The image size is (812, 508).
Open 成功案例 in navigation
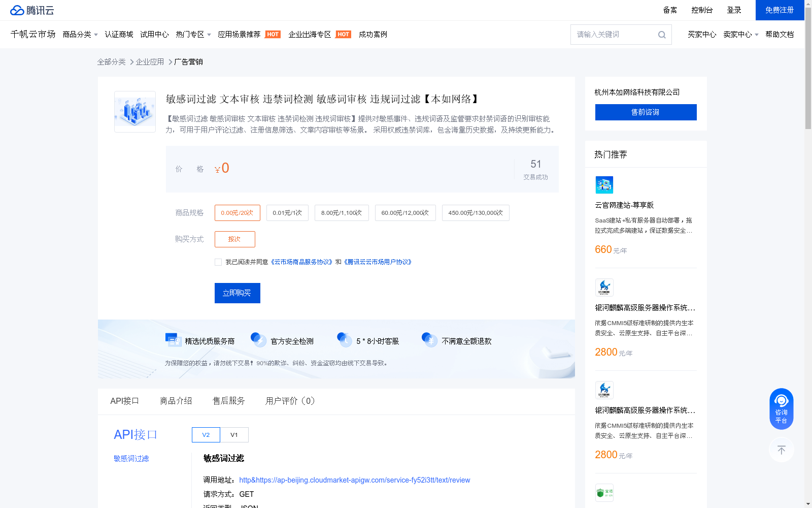pyautogui.click(x=373, y=35)
